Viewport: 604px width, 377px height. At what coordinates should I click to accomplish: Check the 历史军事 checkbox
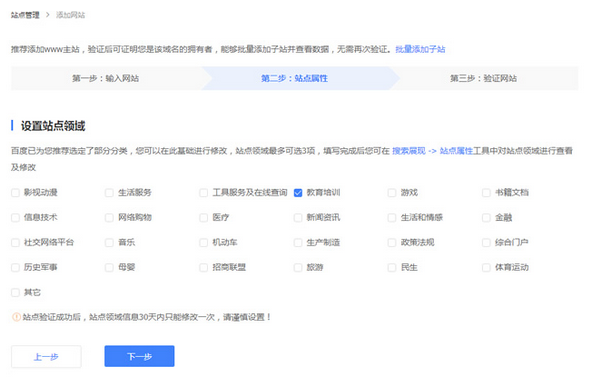pos(15,267)
